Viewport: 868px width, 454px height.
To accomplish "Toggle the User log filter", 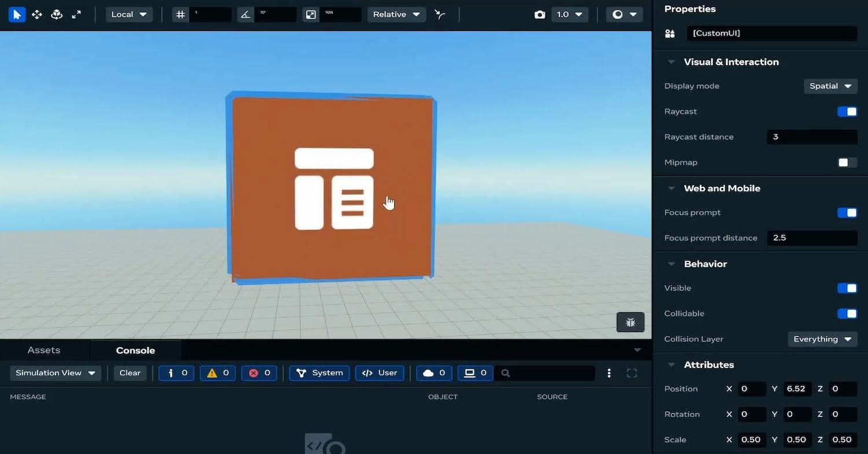I will pyautogui.click(x=380, y=373).
